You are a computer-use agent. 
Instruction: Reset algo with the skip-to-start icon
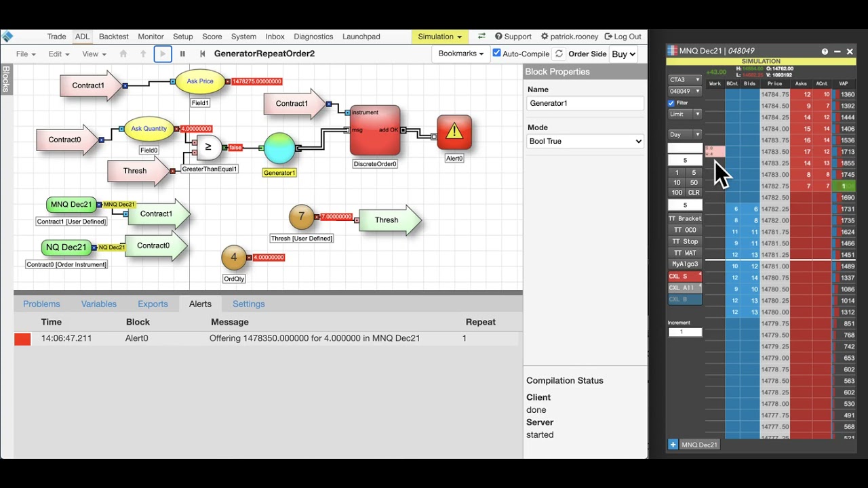(x=202, y=54)
